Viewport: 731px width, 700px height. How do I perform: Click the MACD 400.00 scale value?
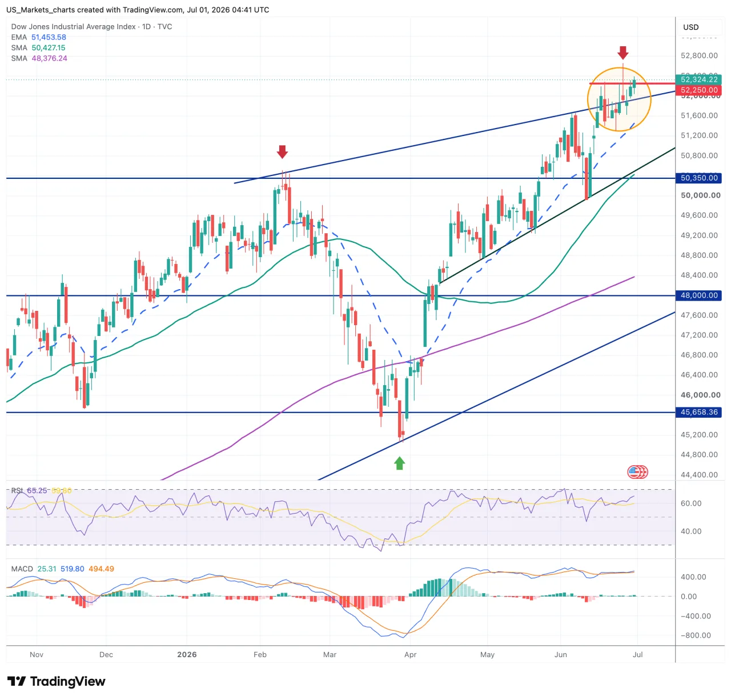click(x=693, y=577)
